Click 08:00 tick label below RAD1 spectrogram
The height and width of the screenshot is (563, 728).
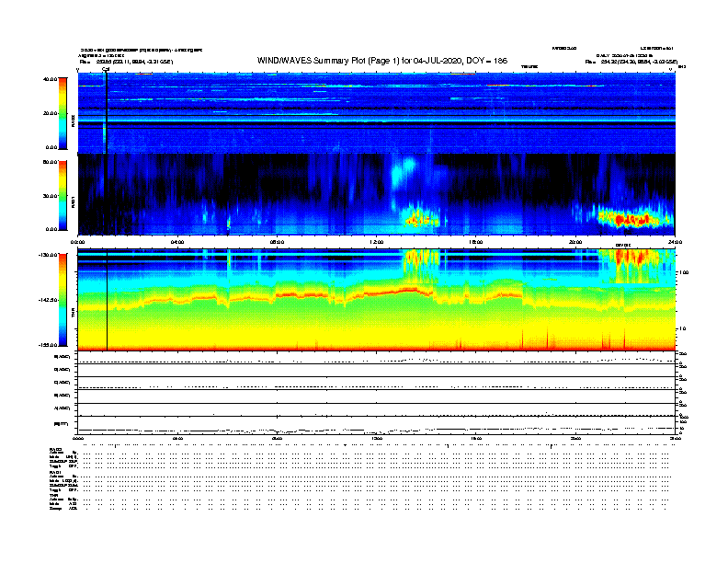coord(277,242)
